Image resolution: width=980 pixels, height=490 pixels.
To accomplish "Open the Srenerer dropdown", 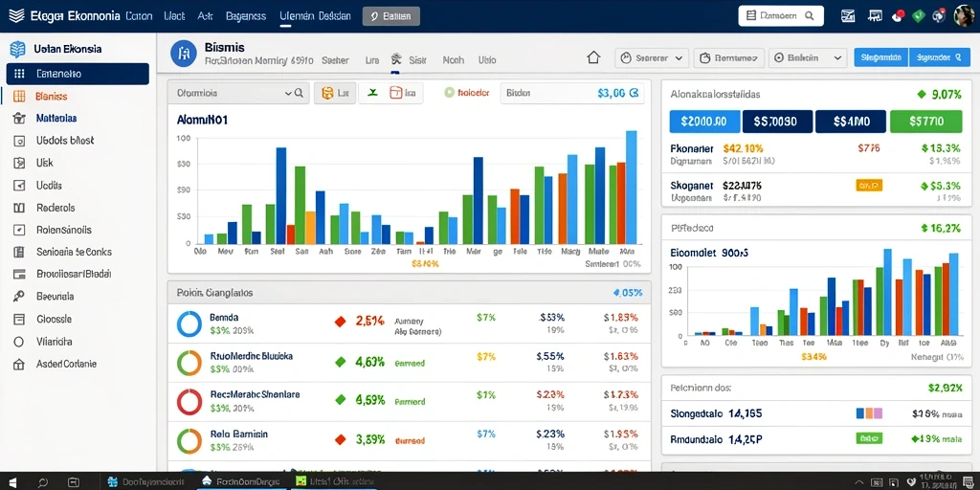I will (652, 58).
